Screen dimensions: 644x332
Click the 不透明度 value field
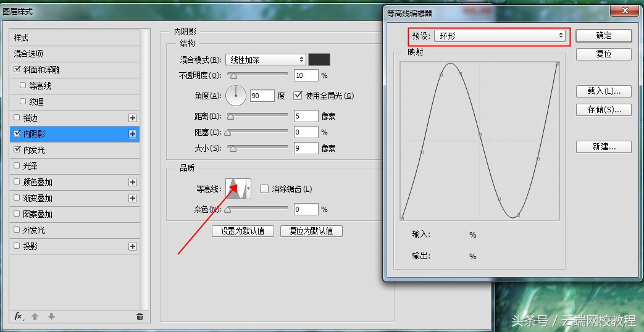306,75
